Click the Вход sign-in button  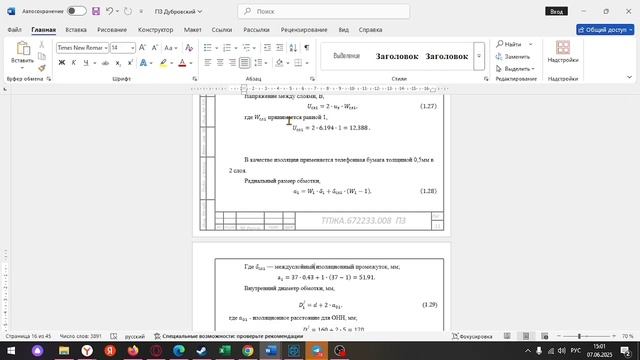coord(556,11)
